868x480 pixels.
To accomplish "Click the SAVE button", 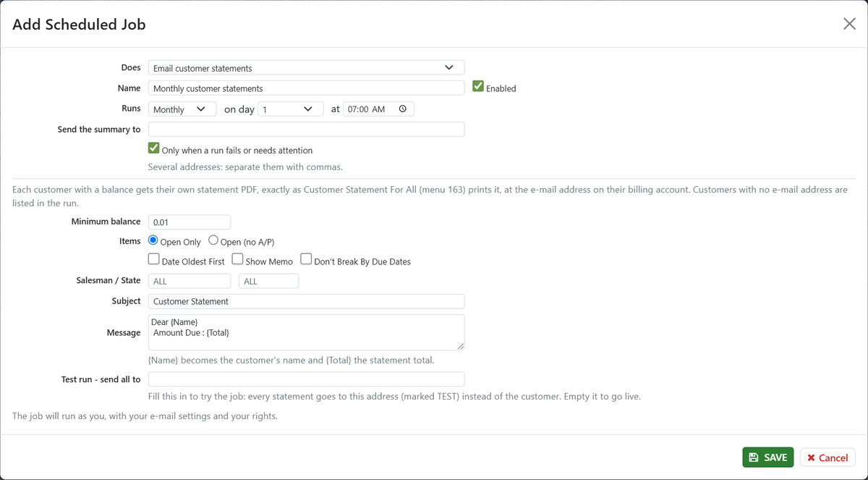I will 768,458.
